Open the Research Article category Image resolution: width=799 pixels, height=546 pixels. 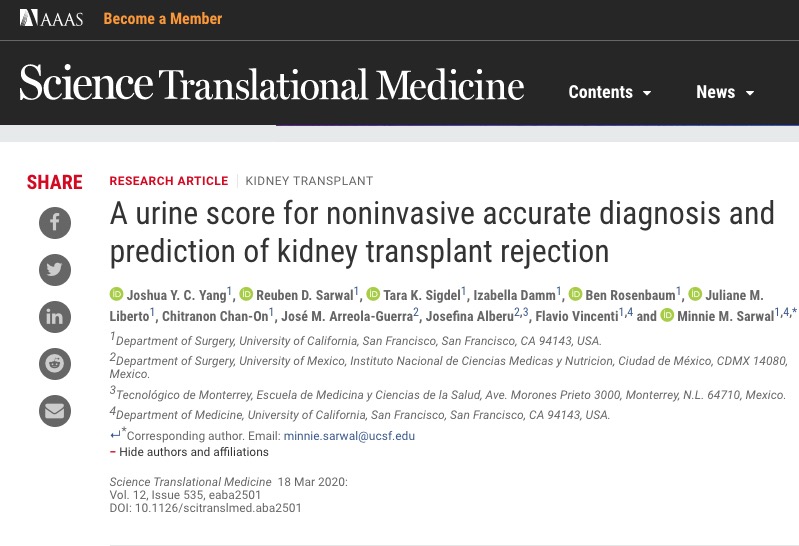(x=169, y=181)
